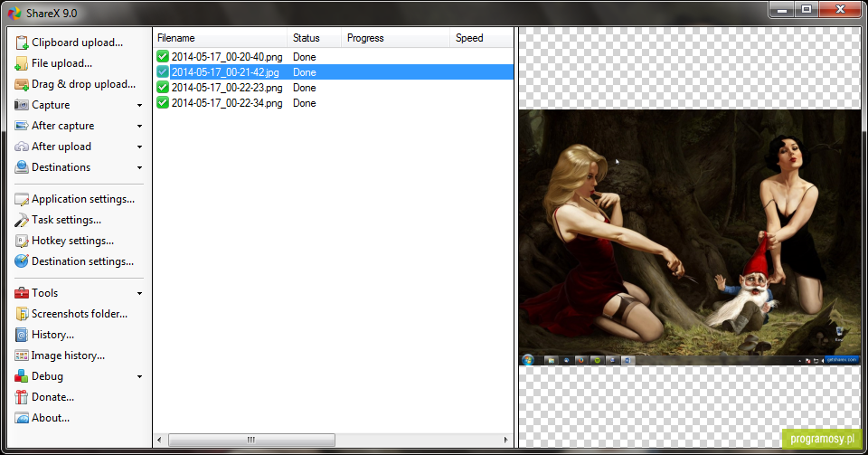Open the Tools menu
This screenshot has width=868, height=455.
pyautogui.click(x=45, y=293)
